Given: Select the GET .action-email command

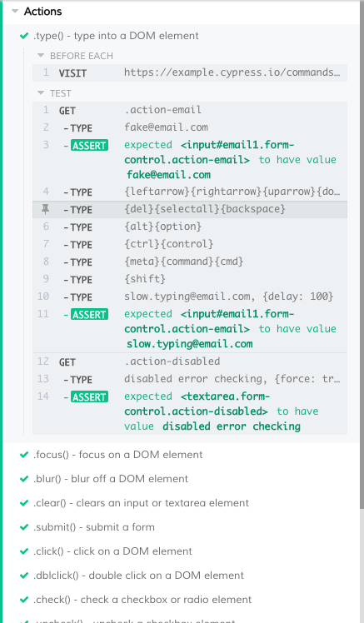Looking at the screenshot, I should 190,110.
